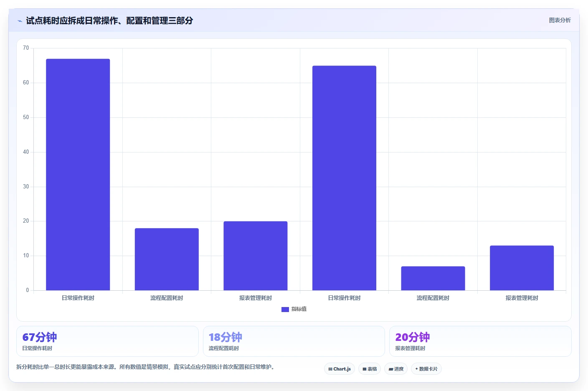Click the x-axis label under the 7 bar
588x391 pixels.
pos(433,298)
